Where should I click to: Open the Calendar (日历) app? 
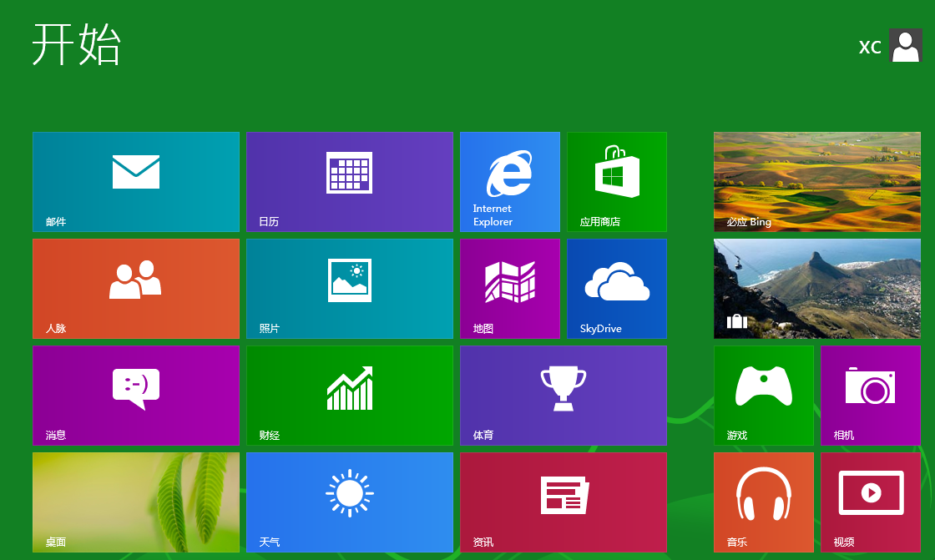point(350,181)
